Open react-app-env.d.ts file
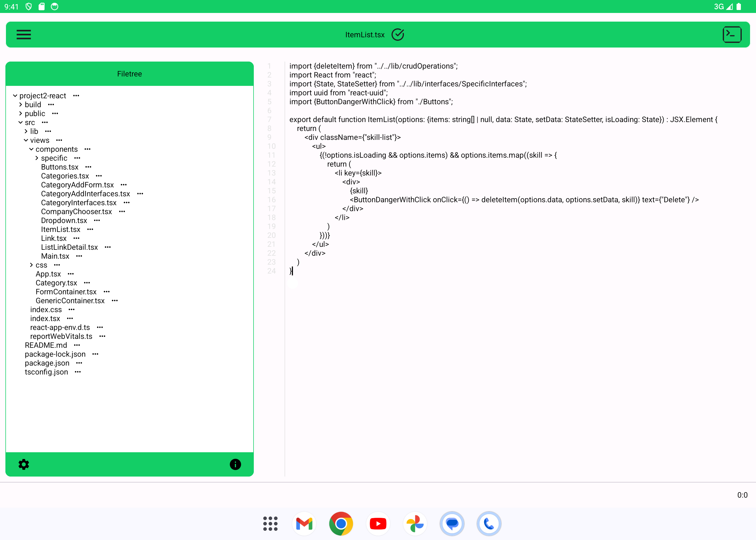This screenshot has height=540, width=756. (60, 328)
